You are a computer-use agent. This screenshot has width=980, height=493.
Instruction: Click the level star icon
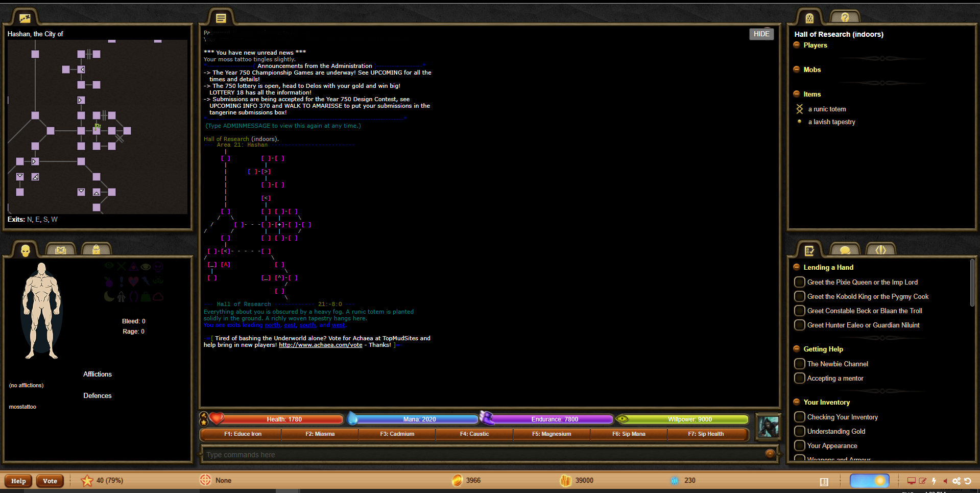tap(87, 481)
